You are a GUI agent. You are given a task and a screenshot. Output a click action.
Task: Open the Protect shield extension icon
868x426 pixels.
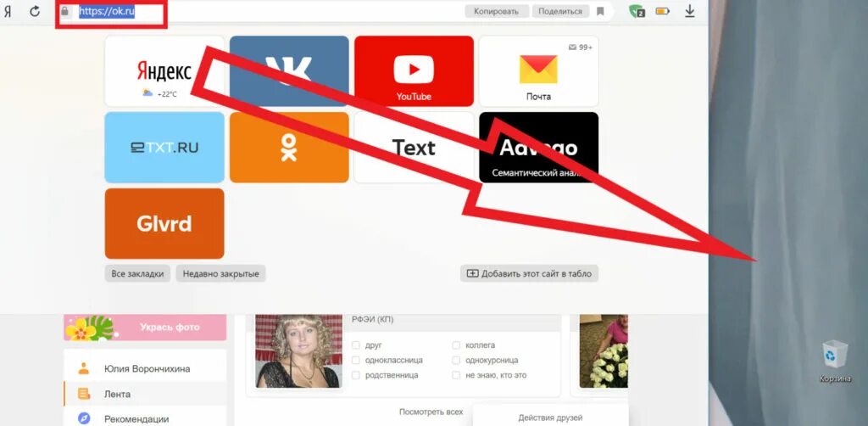pyautogui.click(x=637, y=11)
